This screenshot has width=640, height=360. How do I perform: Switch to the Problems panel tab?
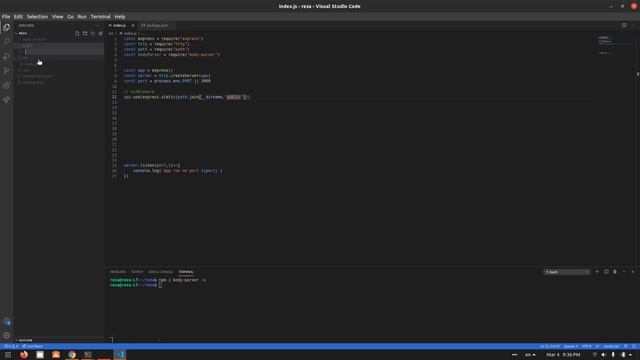pos(118,272)
